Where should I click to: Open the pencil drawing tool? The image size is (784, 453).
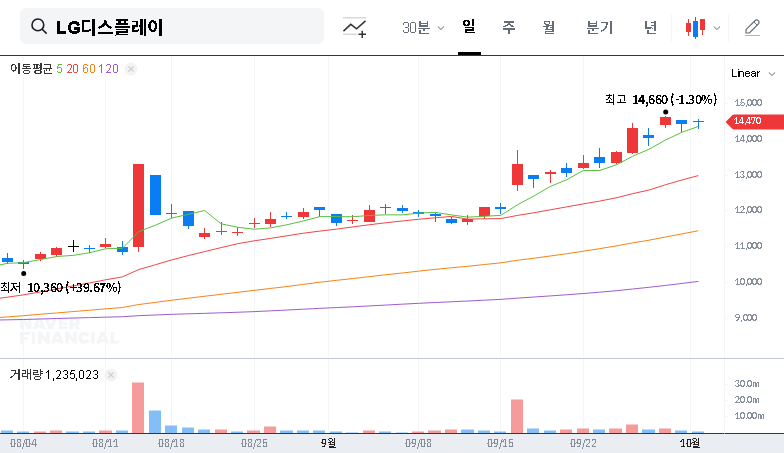(x=752, y=27)
